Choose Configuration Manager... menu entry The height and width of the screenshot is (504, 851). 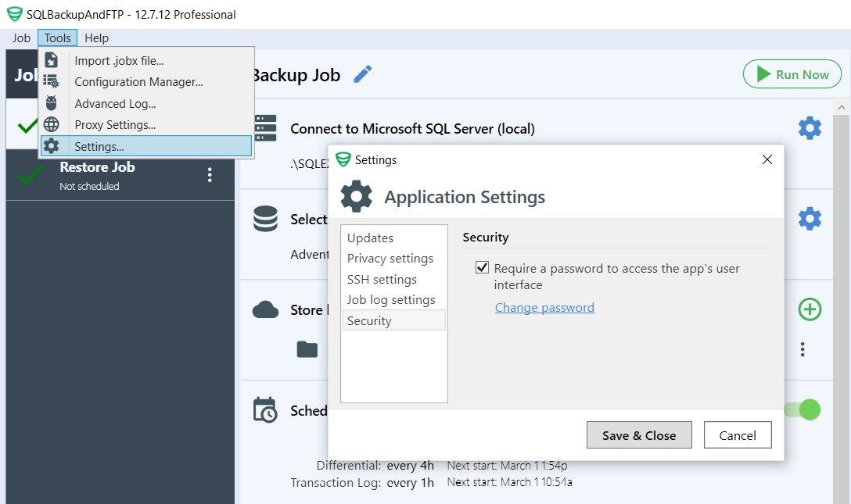pyautogui.click(x=146, y=82)
